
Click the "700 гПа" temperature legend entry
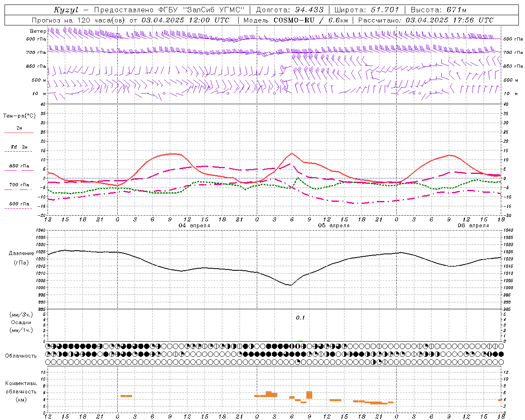tap(19, 185)
